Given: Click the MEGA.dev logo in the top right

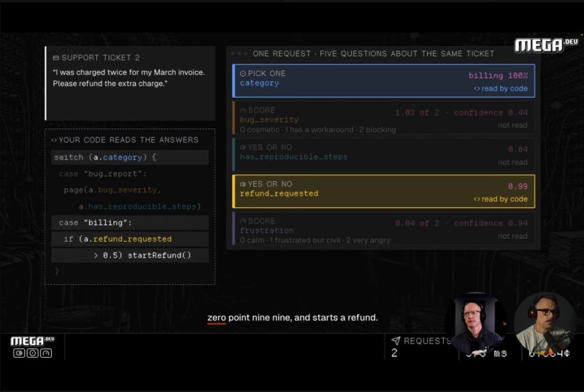Looking at the screenshot, I should tap(546, 45).
